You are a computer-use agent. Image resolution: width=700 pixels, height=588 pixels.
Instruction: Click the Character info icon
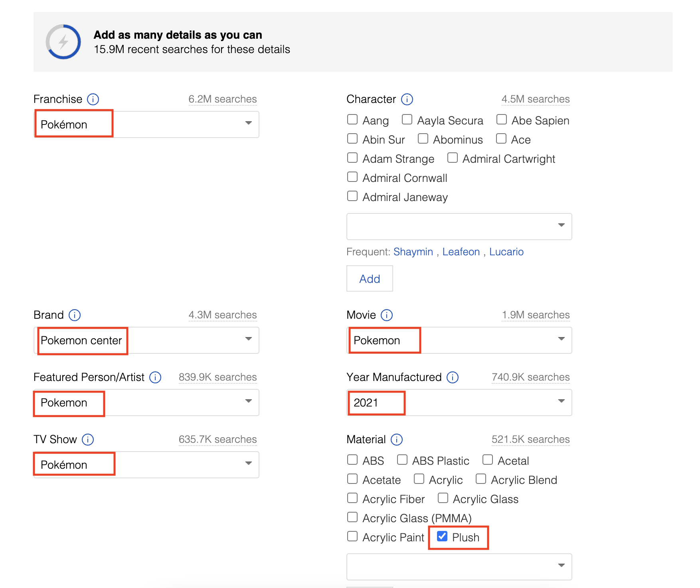407,99
